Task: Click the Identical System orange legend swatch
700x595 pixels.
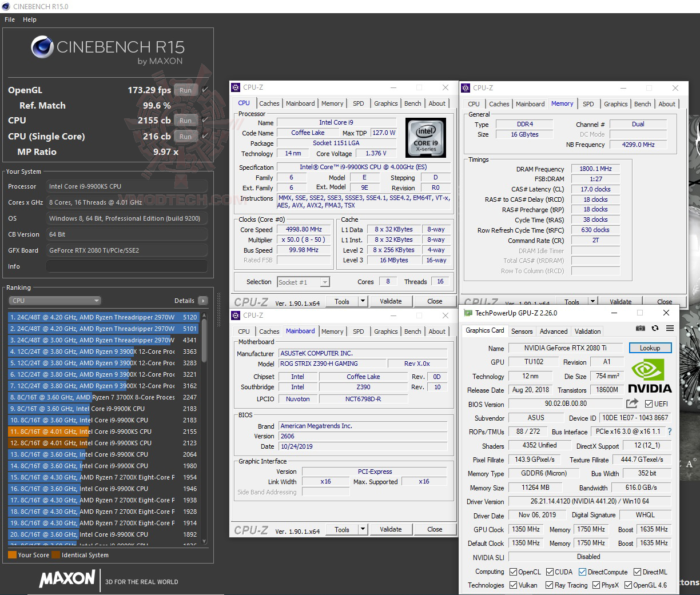Action: [x=55, y=554]
